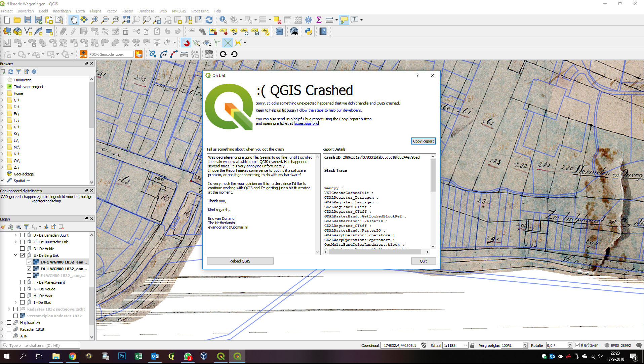Click the Zoom Full extent icon

pos(126,20)
